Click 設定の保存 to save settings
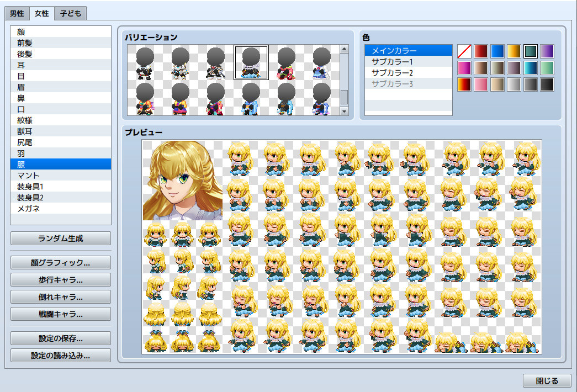This screenshot has height=392, width=577. [x=60, y=338]
